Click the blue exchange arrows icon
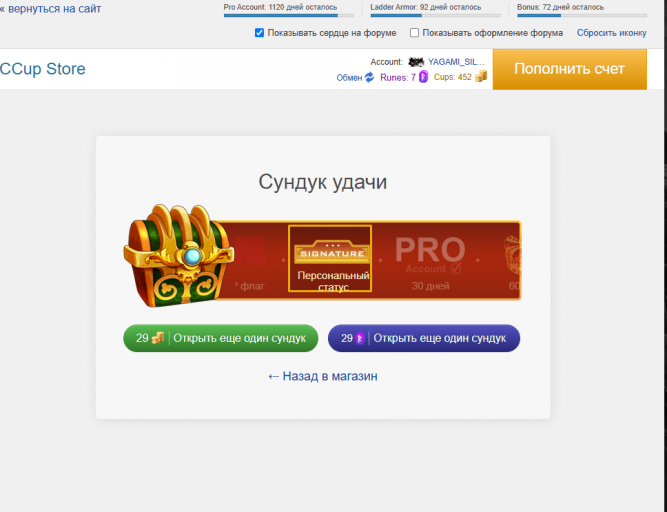 click(369, 77)
